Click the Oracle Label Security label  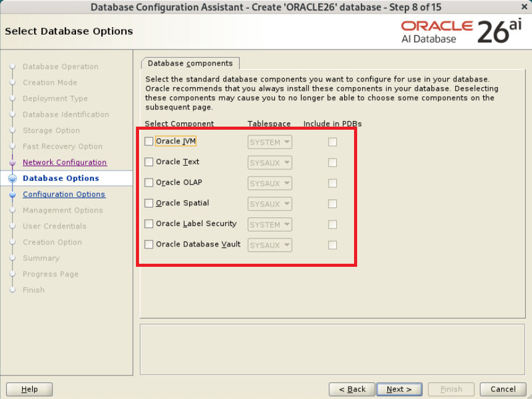coord(196,224)
